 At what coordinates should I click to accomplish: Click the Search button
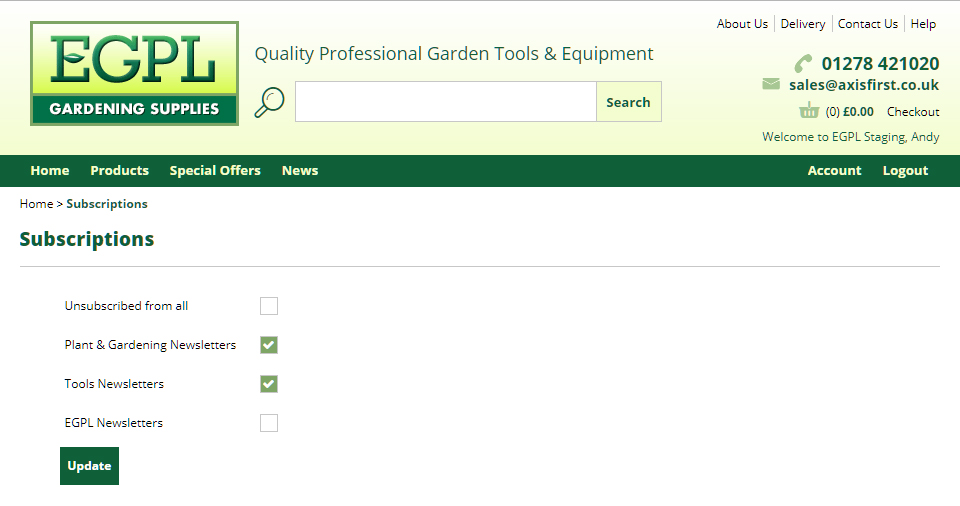pos(629,102)
